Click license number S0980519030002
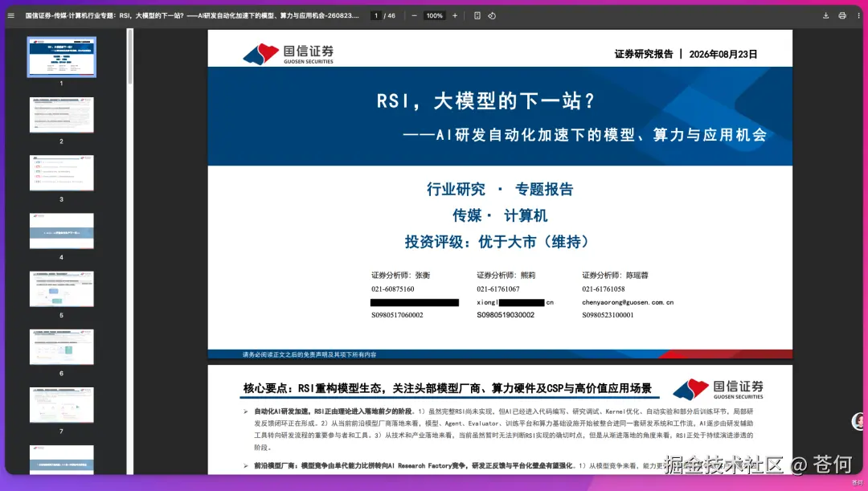This screenshot has width=868, height=491. [x=506, y=315]
